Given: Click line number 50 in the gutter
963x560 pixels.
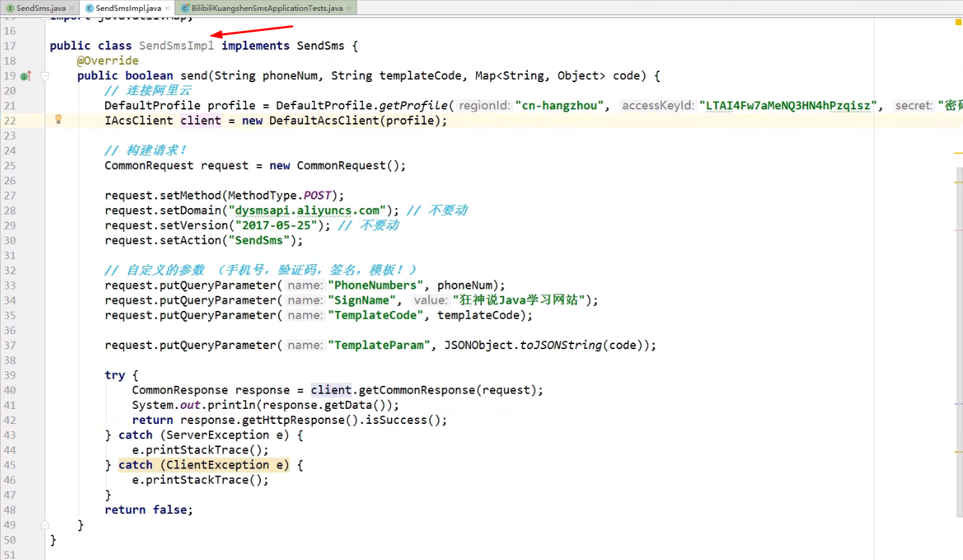Looking at the screenshot, I should [x=9, y=540].
